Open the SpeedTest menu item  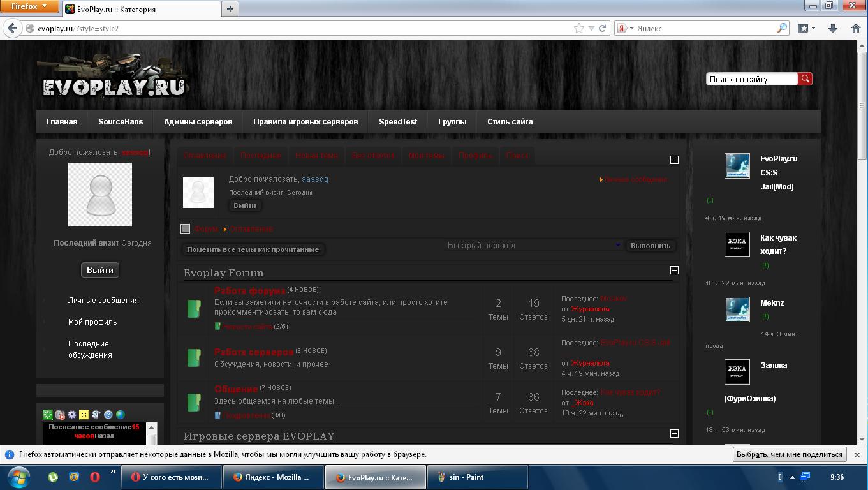tap(398, 121)
